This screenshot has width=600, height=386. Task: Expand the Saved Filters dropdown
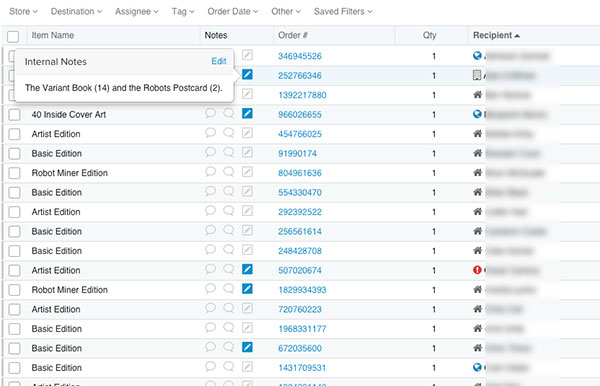point(343,11)
